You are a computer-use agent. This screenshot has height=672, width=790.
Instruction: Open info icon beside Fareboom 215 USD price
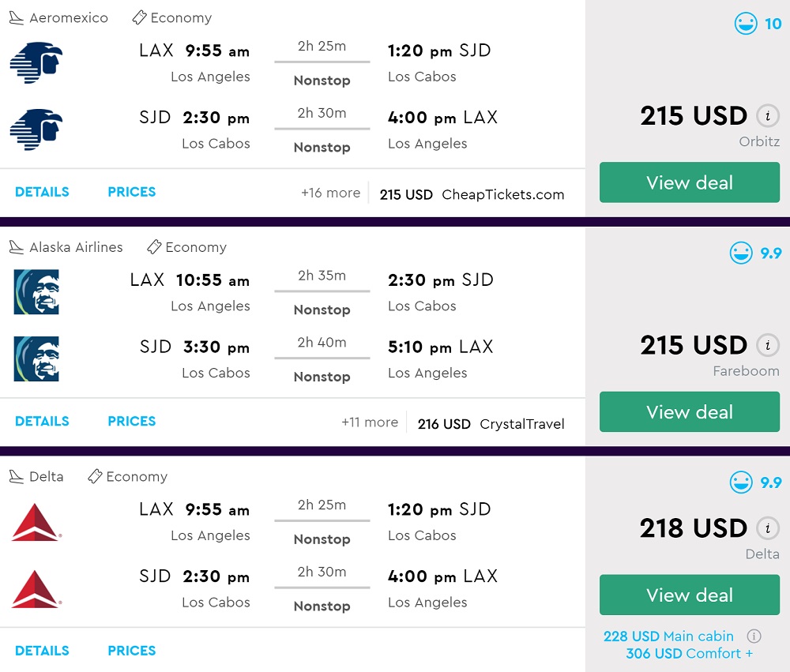[767, 345]
